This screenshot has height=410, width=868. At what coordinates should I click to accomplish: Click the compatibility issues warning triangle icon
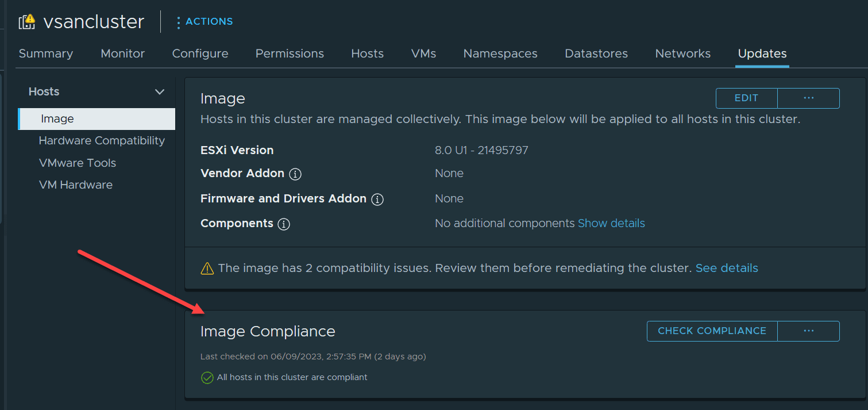(207, 269)
